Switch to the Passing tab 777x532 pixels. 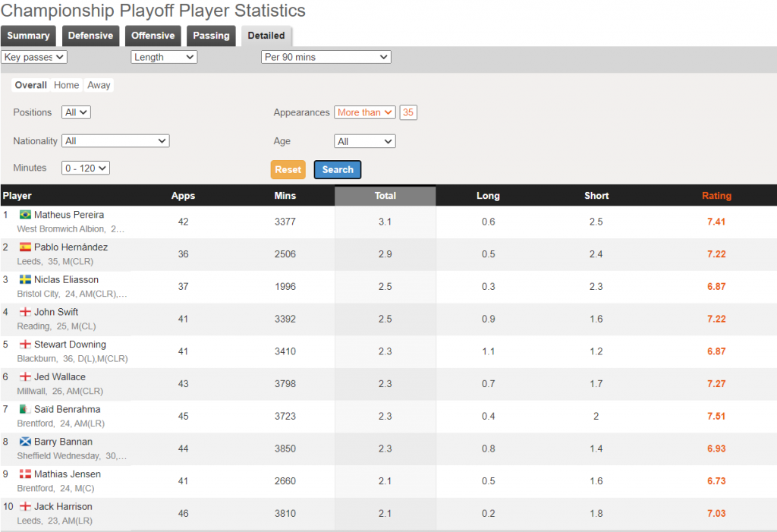click(210, 36)
